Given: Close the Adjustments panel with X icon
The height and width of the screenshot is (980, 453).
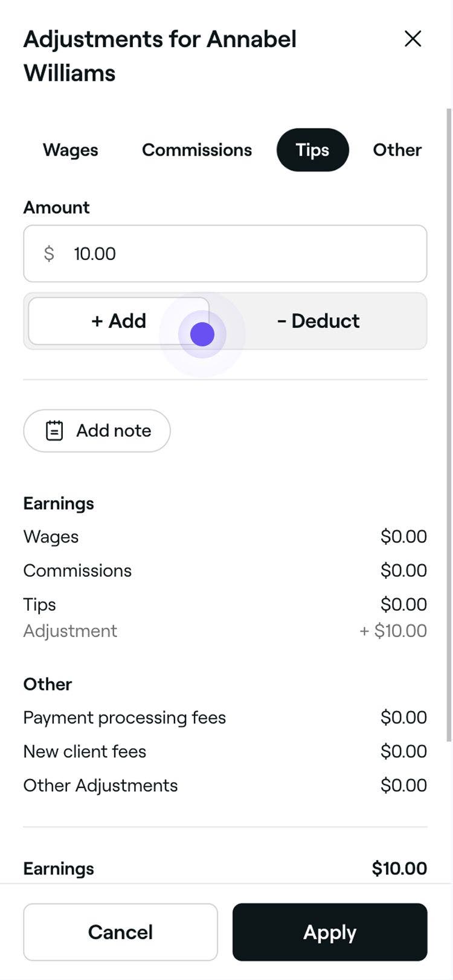Looking at the screenshot, I should pos(413,39).
